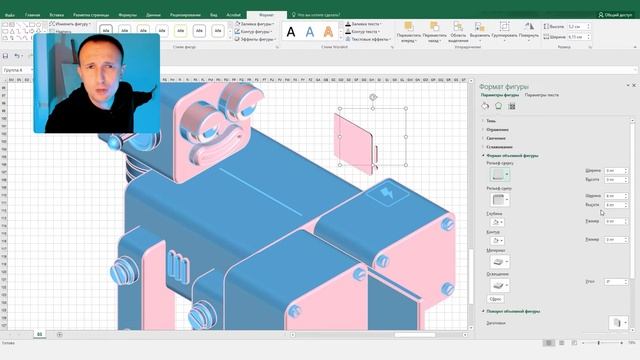This screenshot has height=360, width=640.
Task: Click the Size & Properties icon
Action: click(512, 106)
